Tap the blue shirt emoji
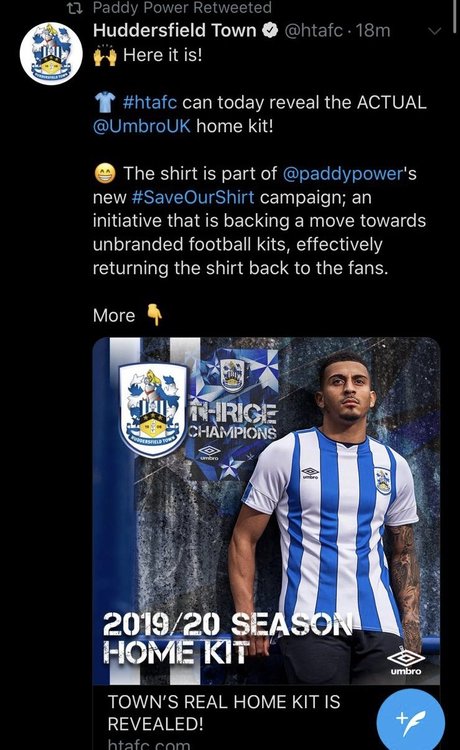Viewport: 460px width, 750px height. 105,101
